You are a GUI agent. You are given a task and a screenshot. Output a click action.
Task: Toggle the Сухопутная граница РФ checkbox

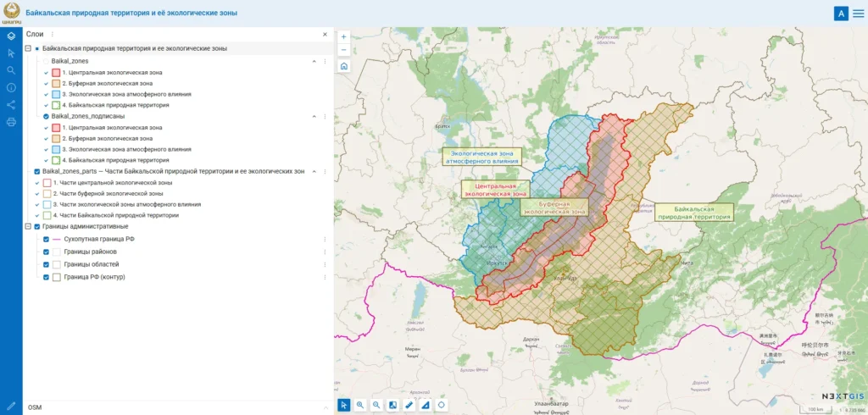pos(47,240)
